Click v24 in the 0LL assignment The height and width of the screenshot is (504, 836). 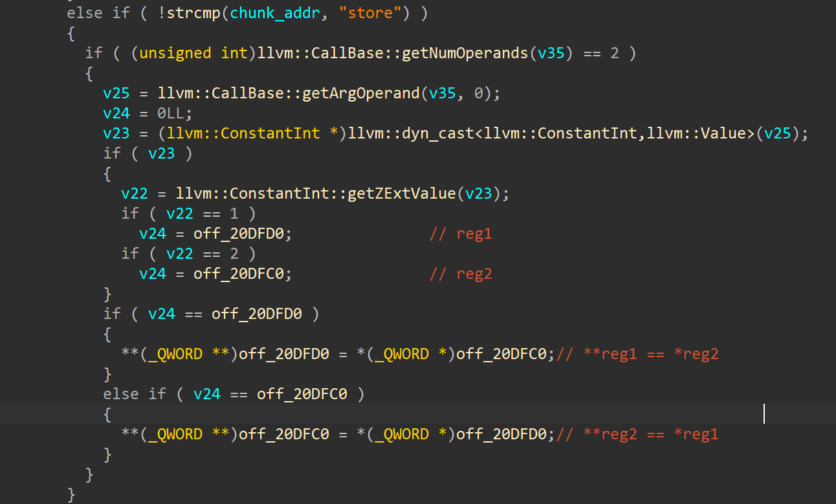click(x=116, y=113)
